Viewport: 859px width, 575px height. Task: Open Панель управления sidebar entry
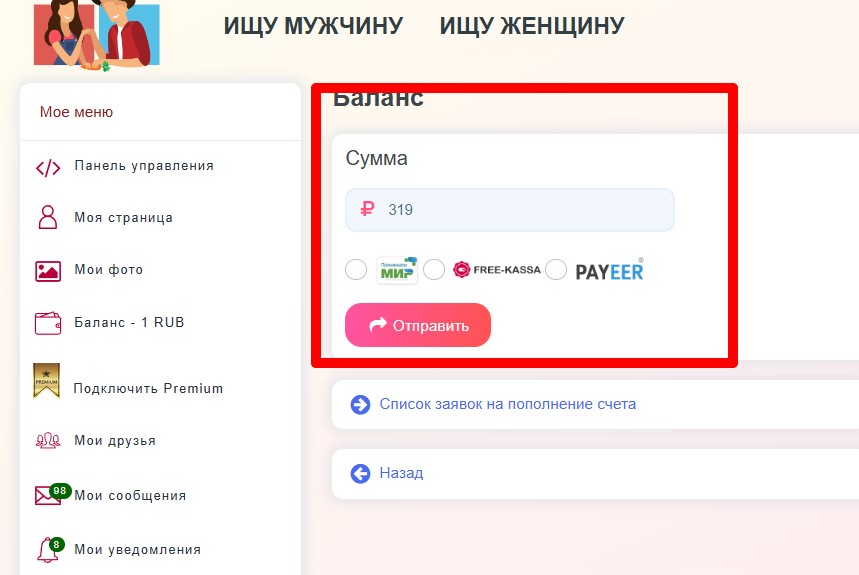[x=144, y=166]
